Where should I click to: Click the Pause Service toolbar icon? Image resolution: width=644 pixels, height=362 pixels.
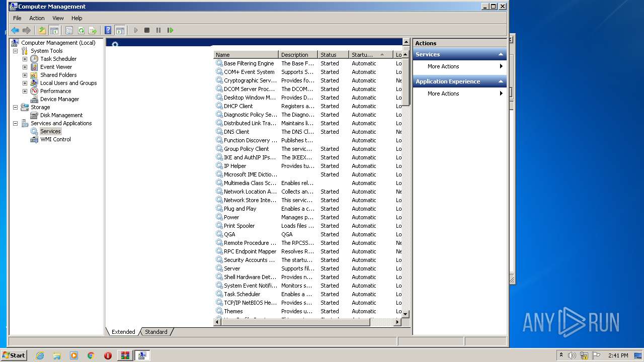(158, 30)
